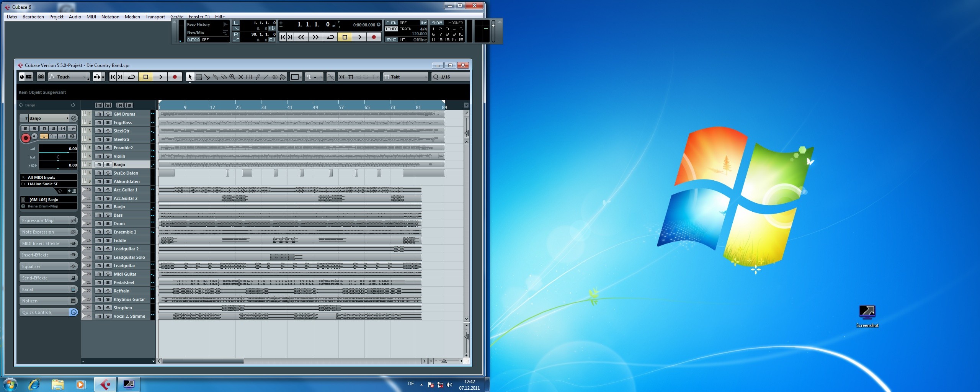Toggle CLICK metronome in Transport panel
Viewport: 980px width, 392px height.
(391, 23)
